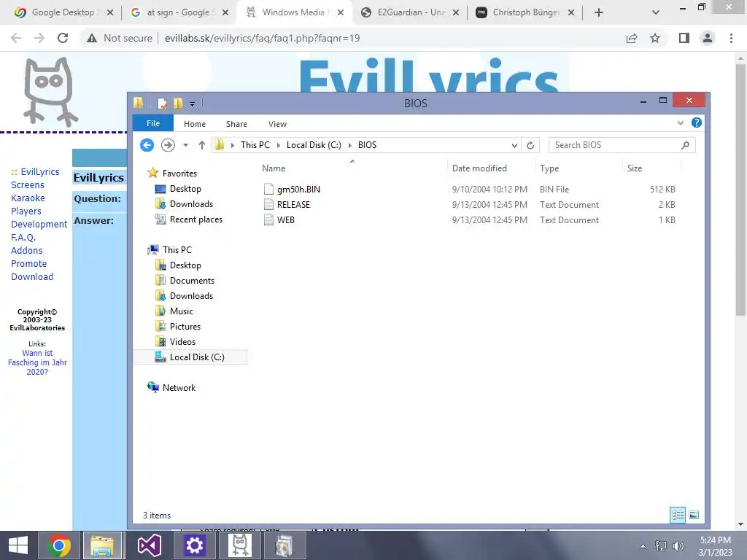Viewport: 747px width, 560px height.
Task: Refresh the BIOS folder view
Action: tap(530, 145)
